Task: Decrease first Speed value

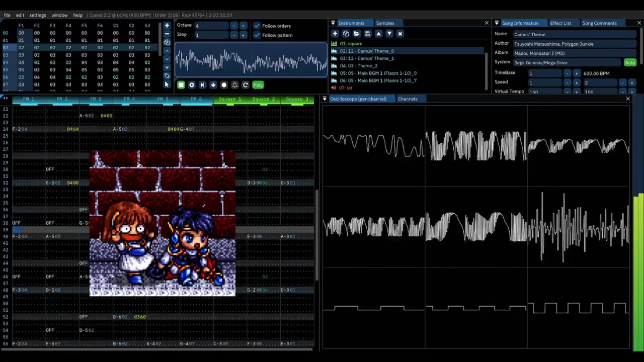Action: (567, 82)
